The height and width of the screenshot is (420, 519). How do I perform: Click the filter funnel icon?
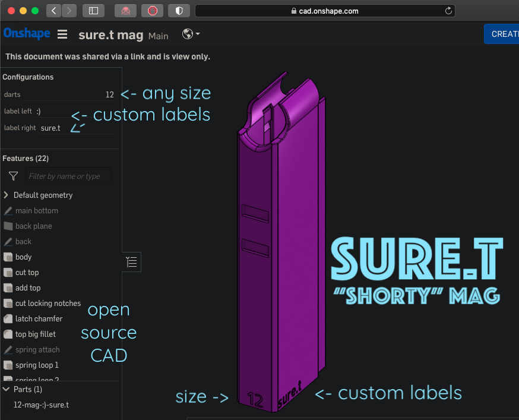coord(13,176)
